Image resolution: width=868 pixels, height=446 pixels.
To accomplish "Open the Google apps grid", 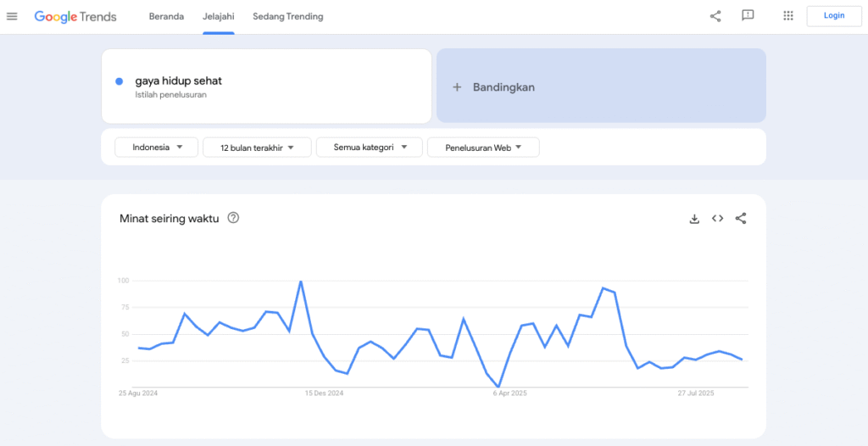I will (788, 16).
